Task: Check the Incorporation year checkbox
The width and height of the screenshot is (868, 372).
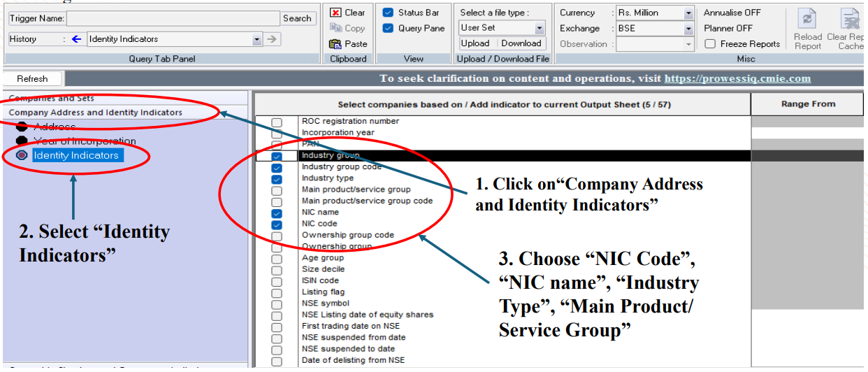Action: point(277,133)
